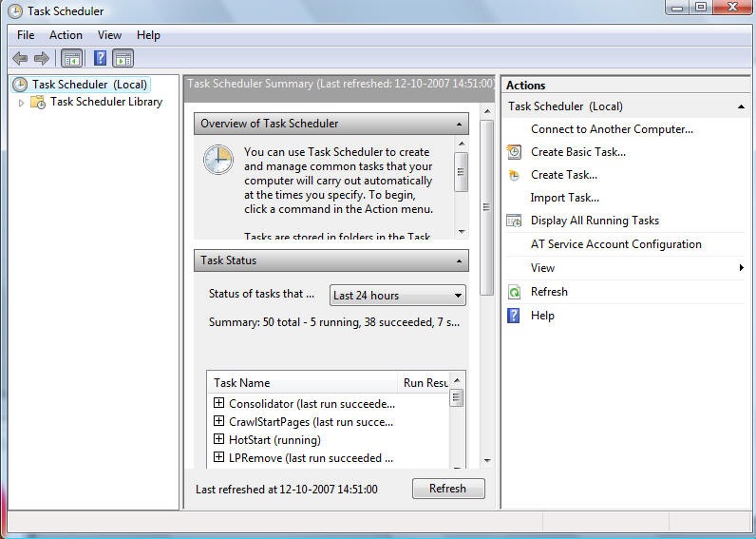Open the Action menu

pos(66,35)
